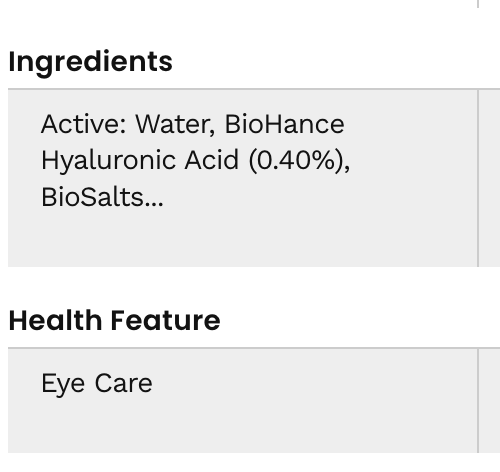Viewport: 500px width, 472px height.
Task: Click the adjacent column cell beside ingredients
Action: point(489,178)
